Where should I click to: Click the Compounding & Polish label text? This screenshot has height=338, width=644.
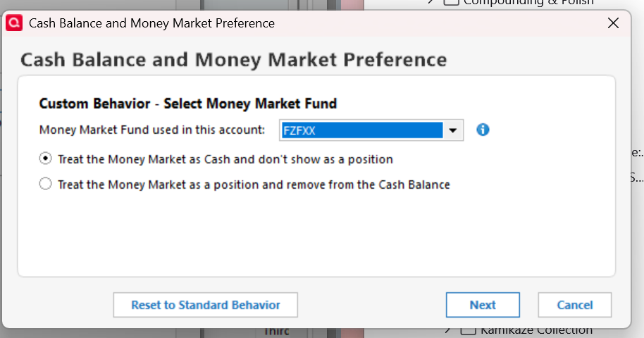[x=528, y=2]
